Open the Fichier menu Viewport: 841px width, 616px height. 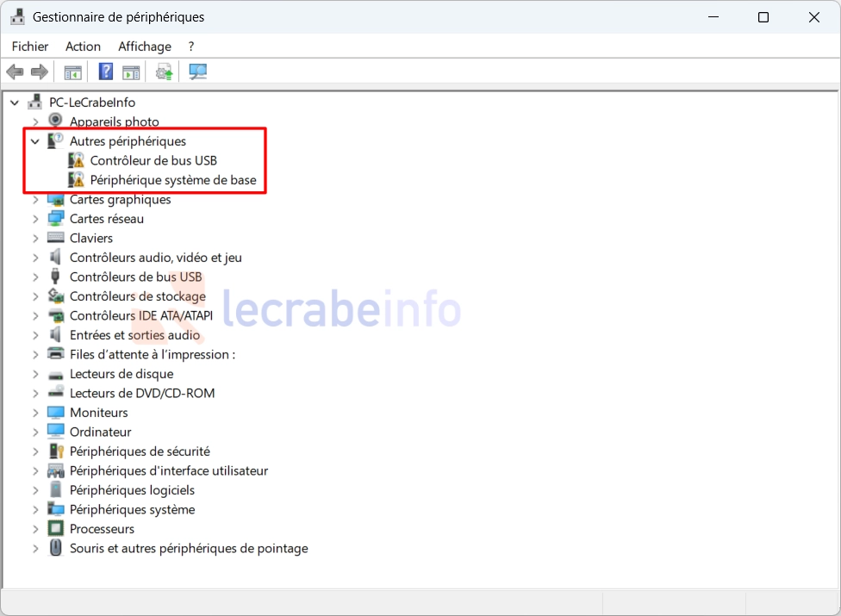[30, 47]
